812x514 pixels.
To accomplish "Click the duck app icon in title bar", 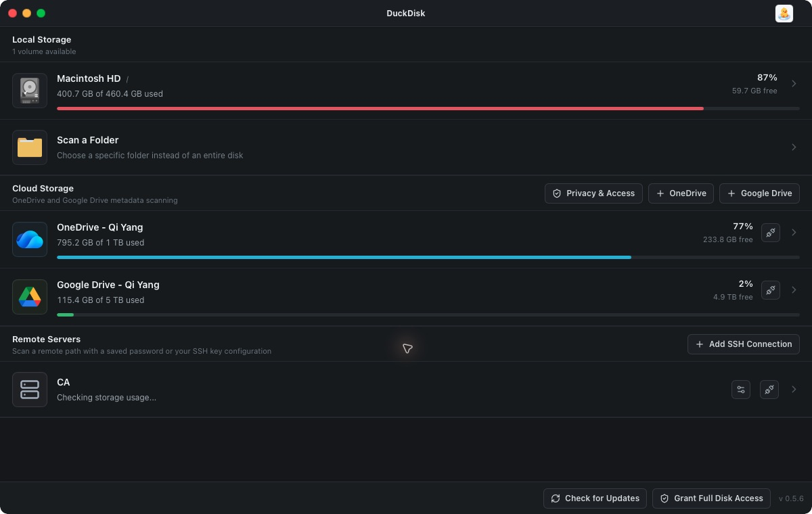I will pos(784,14).
